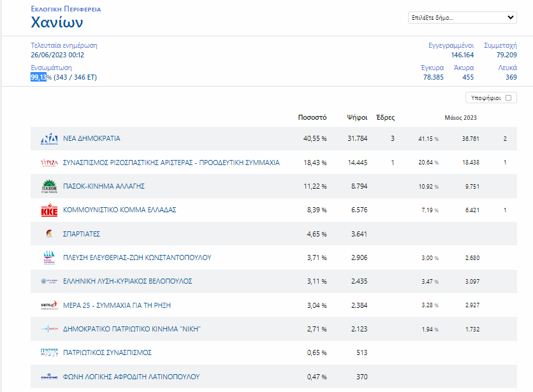Click the Έγκυρα label
The image size is (533, 392).
coord(432,68)
